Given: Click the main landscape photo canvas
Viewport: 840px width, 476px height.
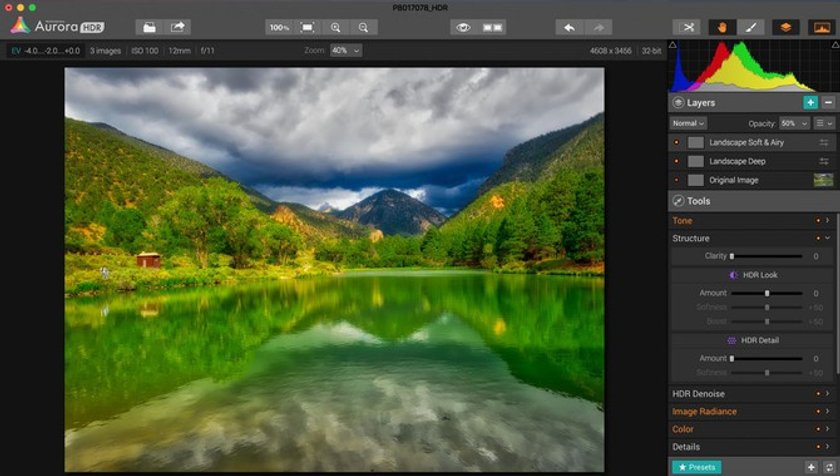Looking at the screenshot, I should pos(334,269).
